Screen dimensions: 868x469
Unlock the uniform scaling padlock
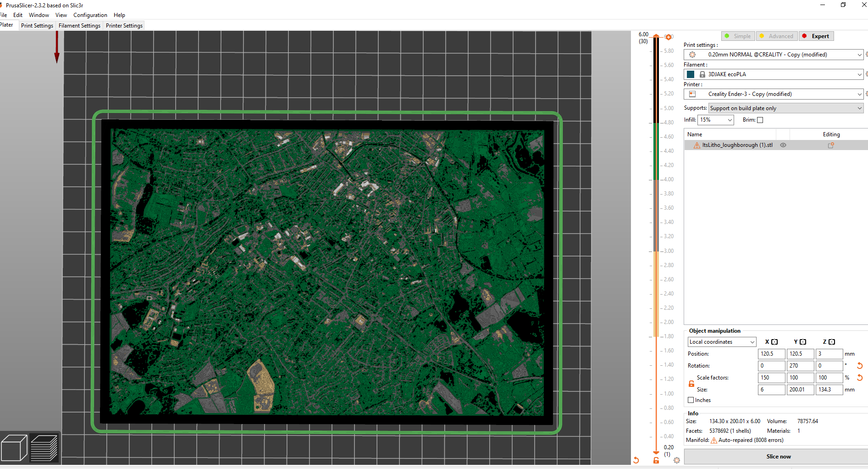691,384
